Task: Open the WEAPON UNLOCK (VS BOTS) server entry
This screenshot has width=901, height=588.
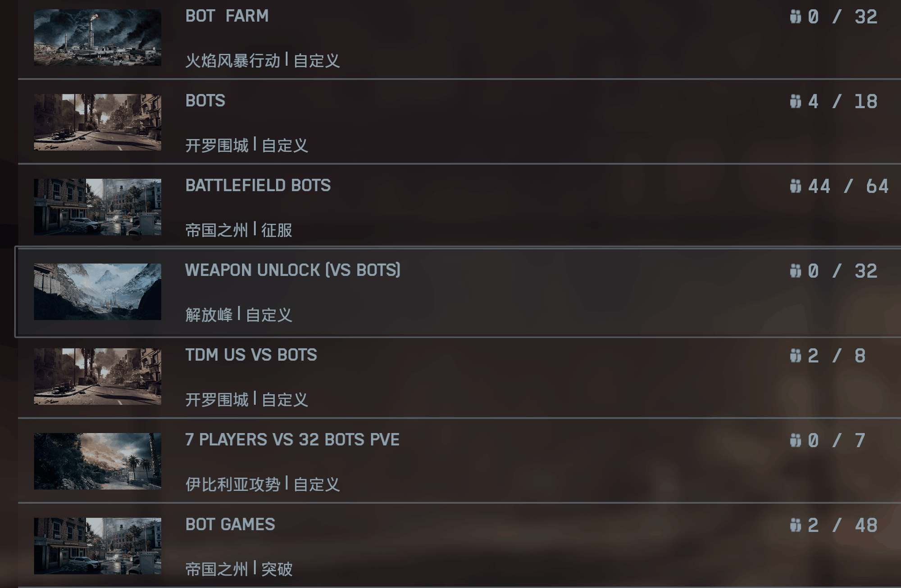Action: [x=292, y=270]
